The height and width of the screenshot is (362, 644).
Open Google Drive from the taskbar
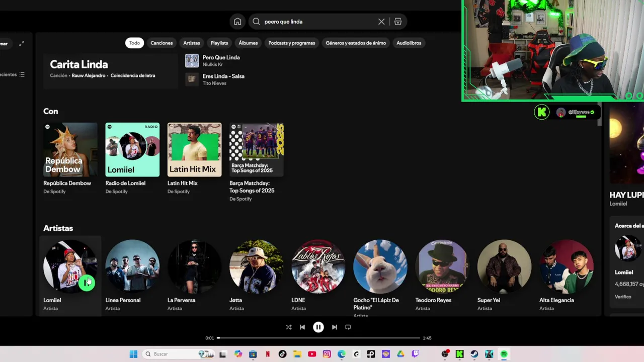coord(400,354)
